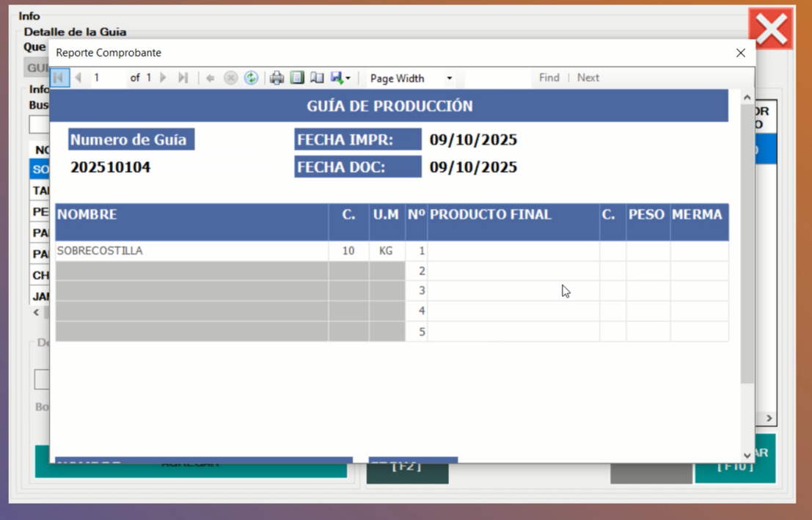Click the current page number field

[x=108, y=78]
